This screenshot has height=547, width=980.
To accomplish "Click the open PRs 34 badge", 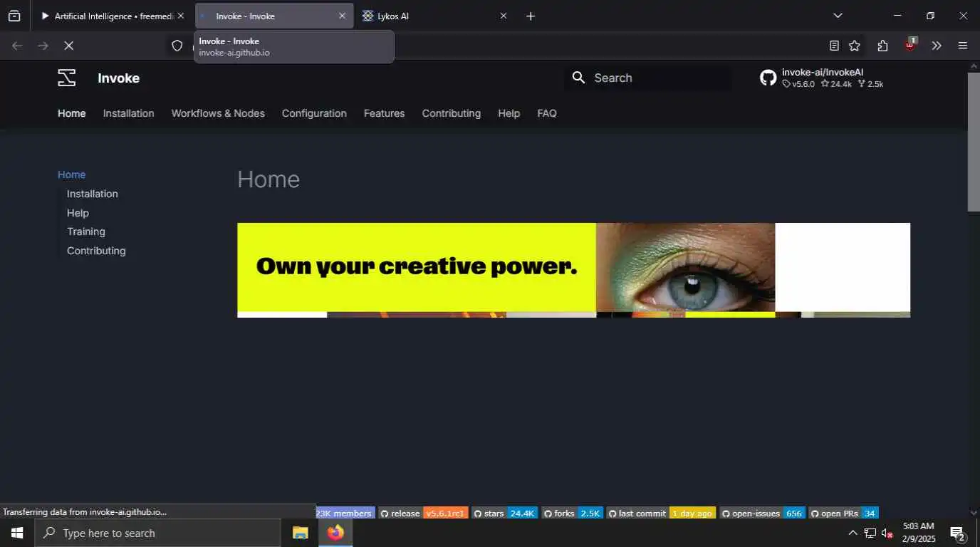I will (x=844, y=513).
